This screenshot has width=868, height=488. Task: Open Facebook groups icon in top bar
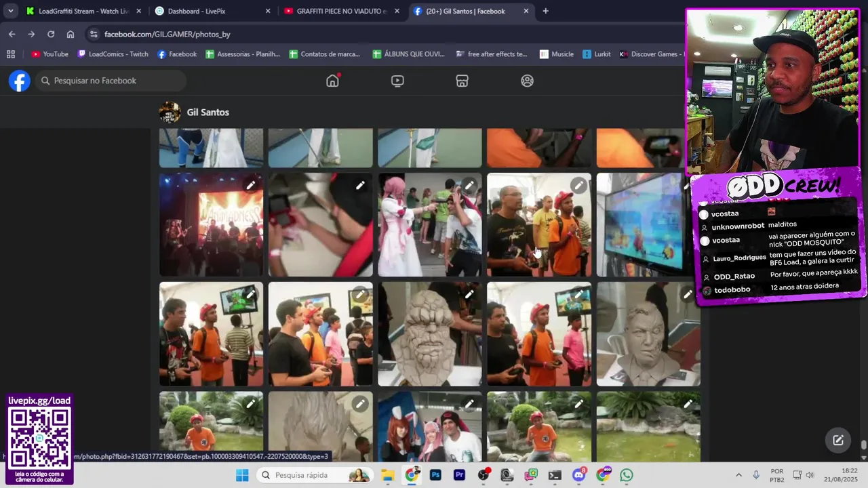[527, 81]
